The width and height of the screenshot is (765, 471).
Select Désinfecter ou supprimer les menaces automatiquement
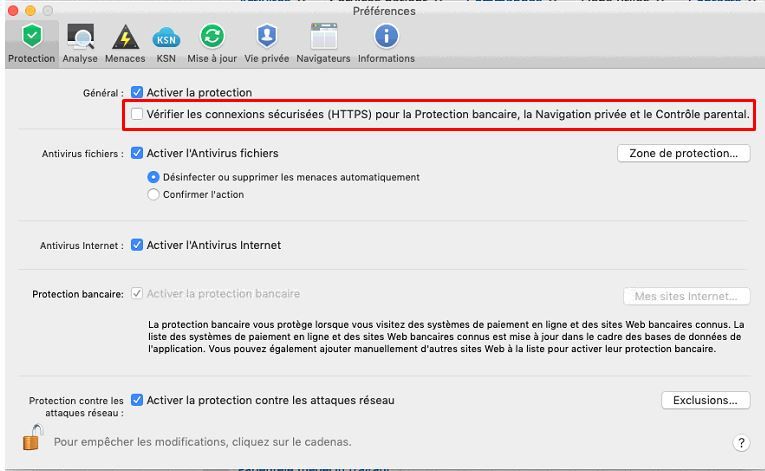point(153,177)
